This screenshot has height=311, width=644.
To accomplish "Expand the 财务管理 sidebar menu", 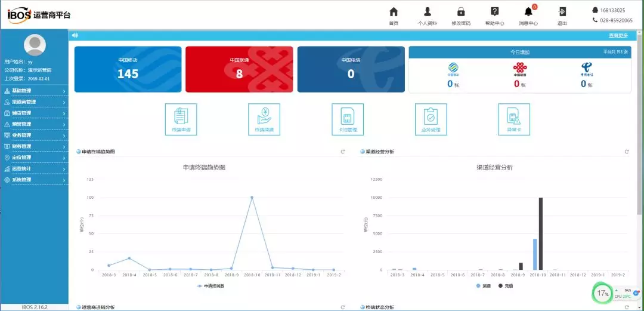I will [x=35, y=146].
